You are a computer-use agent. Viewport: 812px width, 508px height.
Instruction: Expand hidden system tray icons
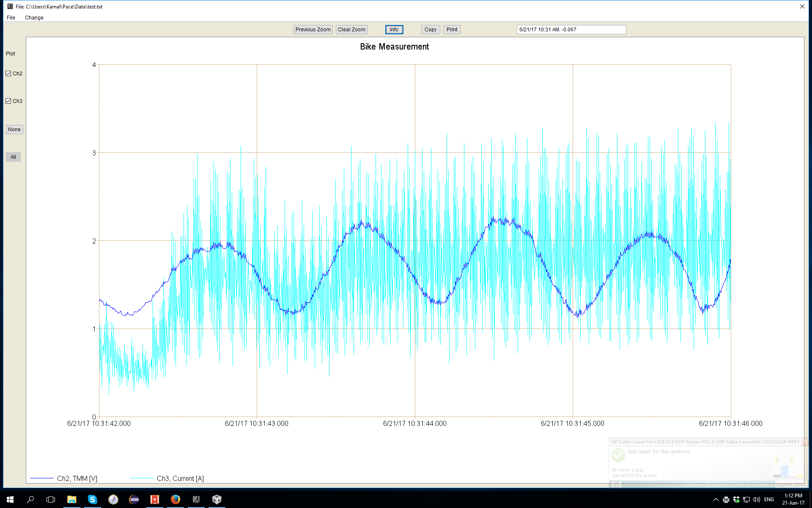(716, 500)
